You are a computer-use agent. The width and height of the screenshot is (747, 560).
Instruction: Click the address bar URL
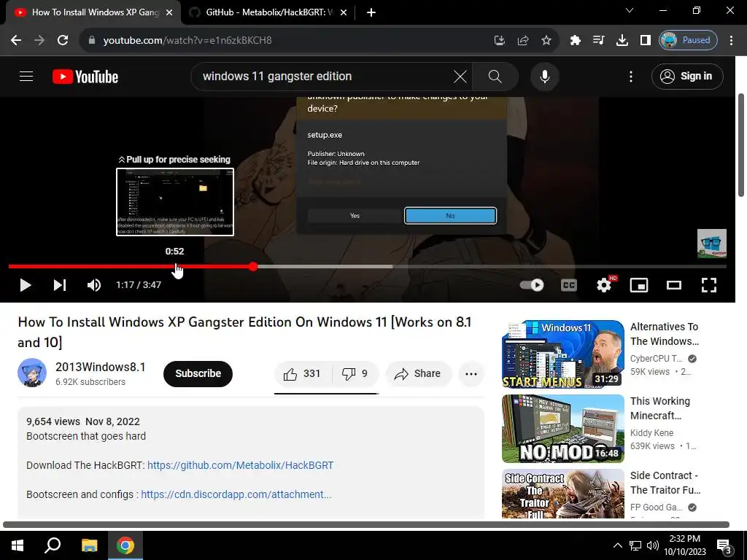[187, 40]
